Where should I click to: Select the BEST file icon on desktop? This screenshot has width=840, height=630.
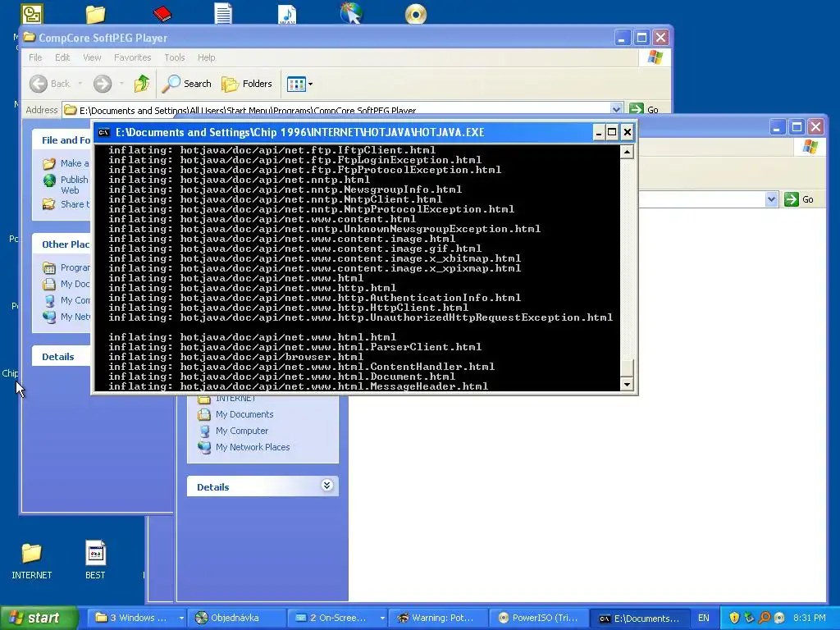(x=95, y=560)
